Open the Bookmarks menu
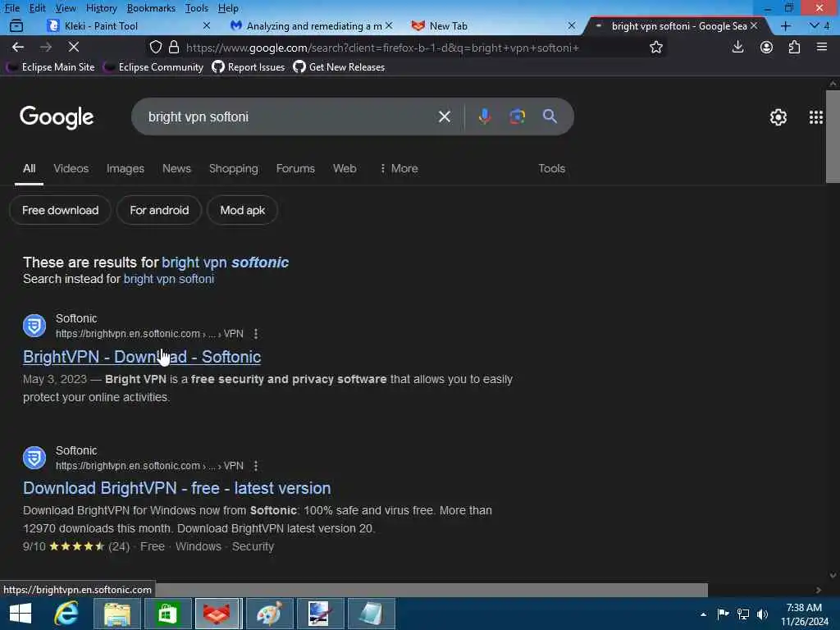The width and height of the screenshot is (840, 630). click(151, 8)
